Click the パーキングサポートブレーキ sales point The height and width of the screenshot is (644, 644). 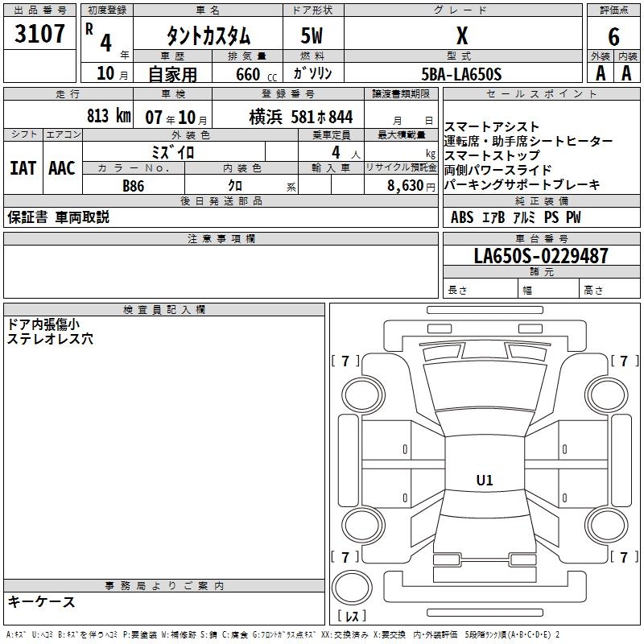(522, 184)
